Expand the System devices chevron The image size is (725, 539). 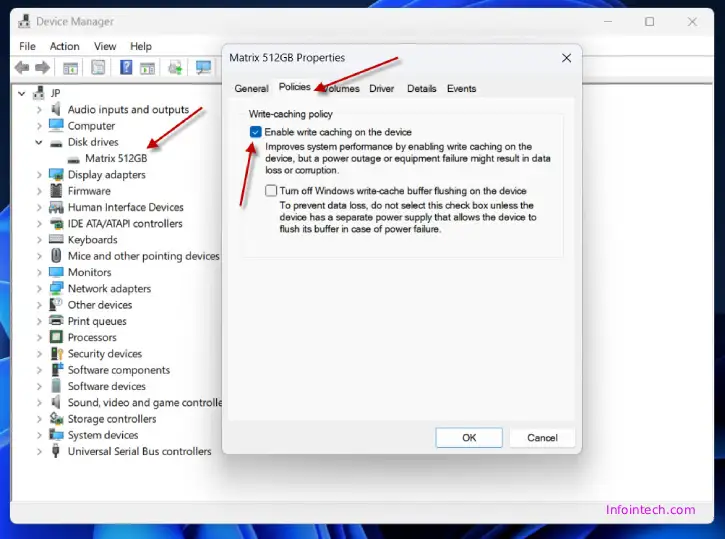39,435
